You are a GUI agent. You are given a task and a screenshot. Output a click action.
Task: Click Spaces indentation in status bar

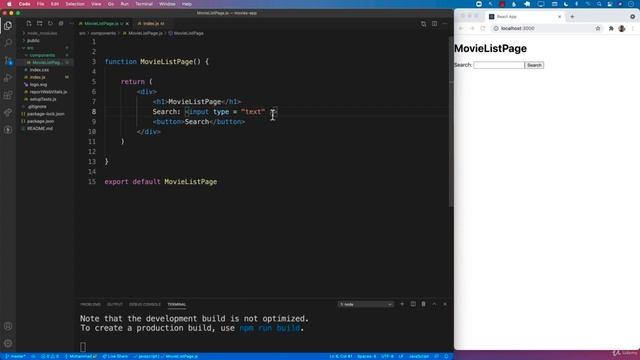(367, 356)
